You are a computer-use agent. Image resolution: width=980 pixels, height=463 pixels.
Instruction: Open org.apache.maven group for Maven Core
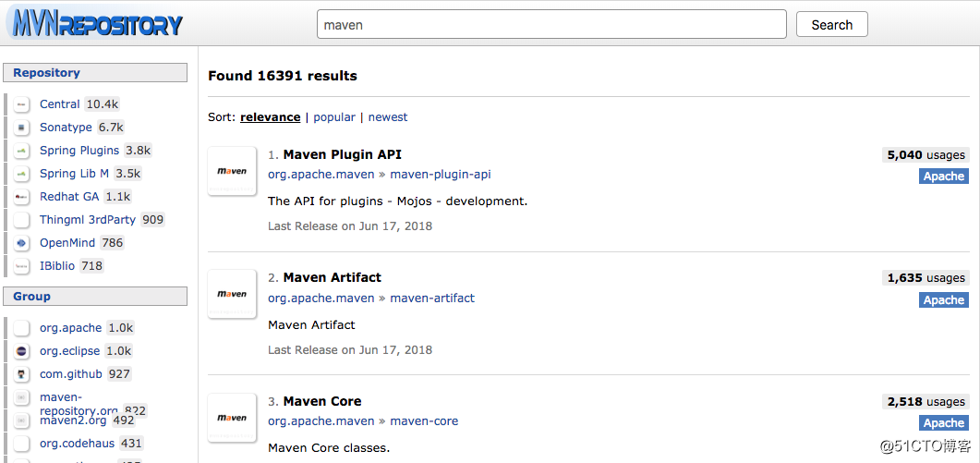click(x=321, y=421)
